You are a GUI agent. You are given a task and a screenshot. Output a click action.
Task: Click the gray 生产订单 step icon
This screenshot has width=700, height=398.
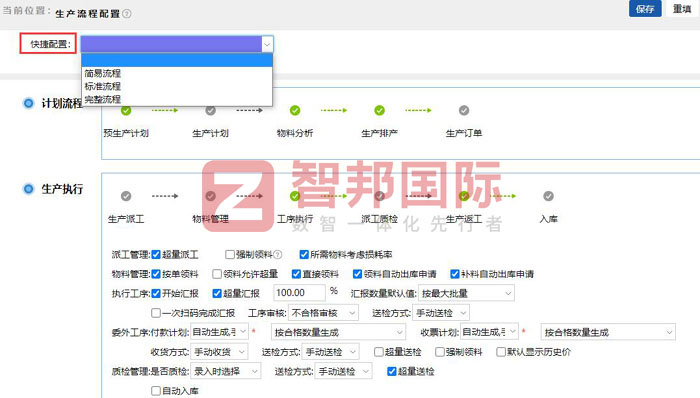tap(464, 110)
